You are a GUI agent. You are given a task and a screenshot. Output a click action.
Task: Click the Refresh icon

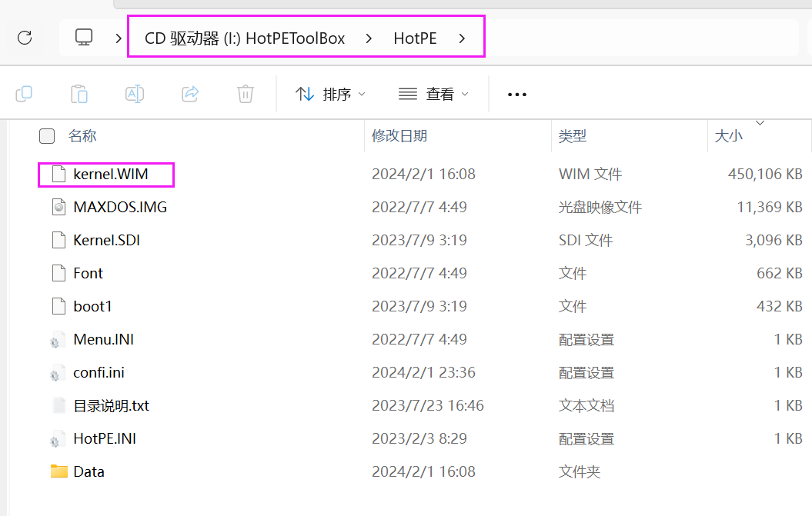[25, 38]
